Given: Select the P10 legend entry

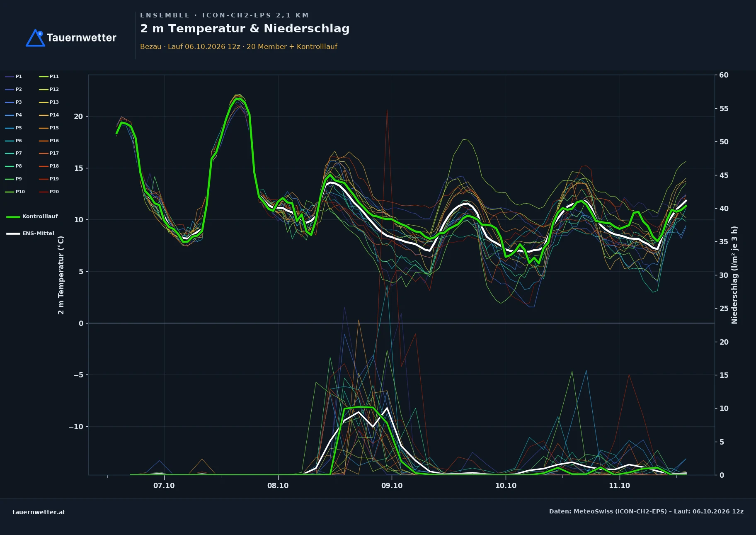Looking at the screenshot, I should [15, 192].
